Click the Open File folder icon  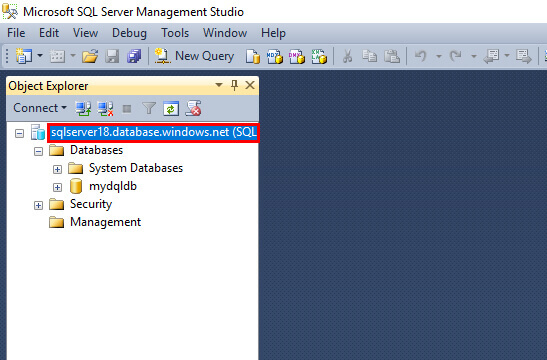[x=90, y=56]
